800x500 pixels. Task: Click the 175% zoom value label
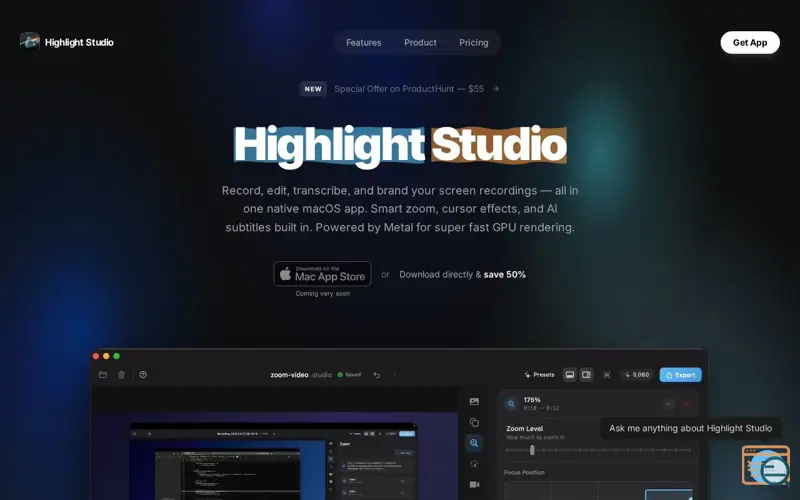pyautogui.click(x=532, y=400)
